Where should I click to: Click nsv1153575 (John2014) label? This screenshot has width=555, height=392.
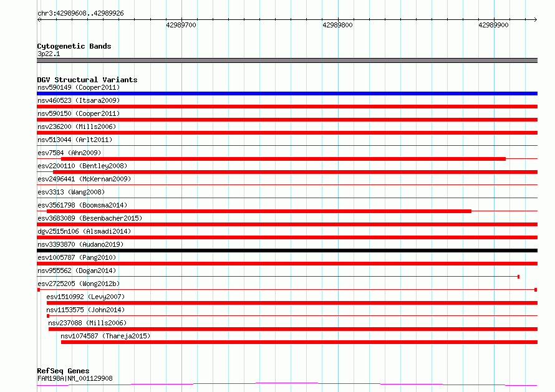pos(85,310)
